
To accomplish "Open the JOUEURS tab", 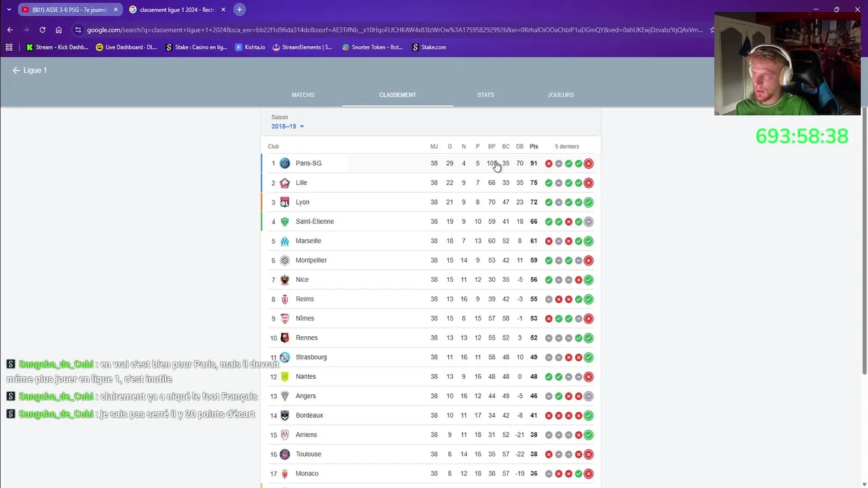I will coord(561,95).
